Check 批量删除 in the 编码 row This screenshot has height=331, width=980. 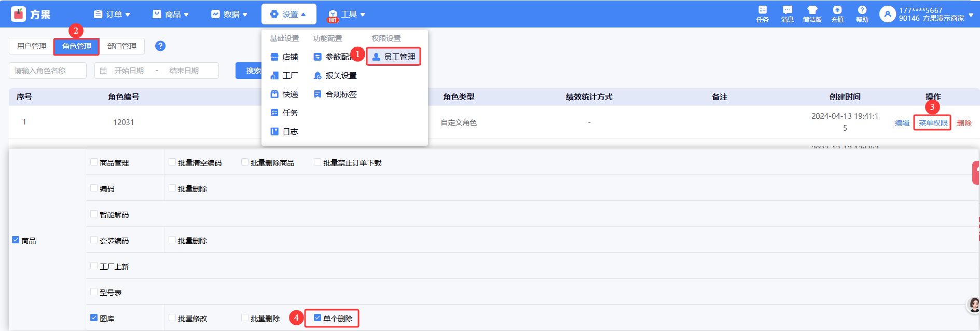pos(172,188)
